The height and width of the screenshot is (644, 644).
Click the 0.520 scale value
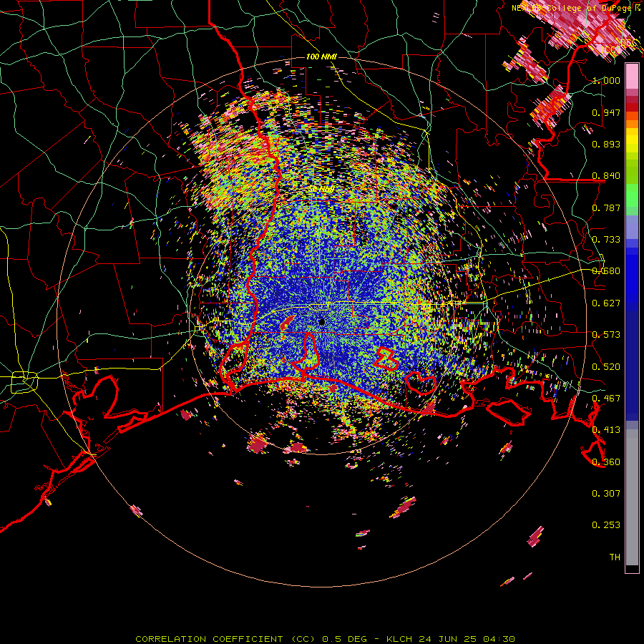(606, 367)
